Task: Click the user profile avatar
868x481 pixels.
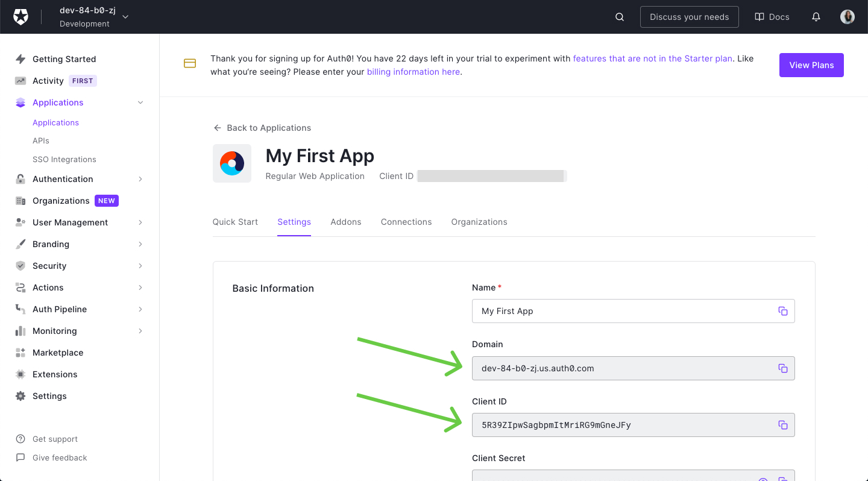Action: [x=848, y=16]
